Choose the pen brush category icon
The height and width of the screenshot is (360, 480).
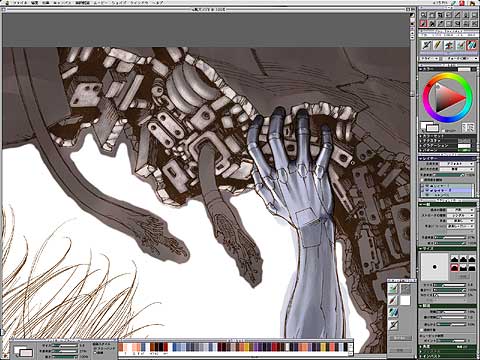click(426, 45)
